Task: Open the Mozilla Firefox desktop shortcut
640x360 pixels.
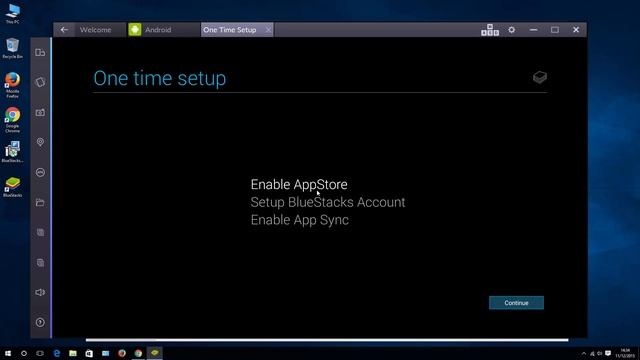Action: point(13,85)
